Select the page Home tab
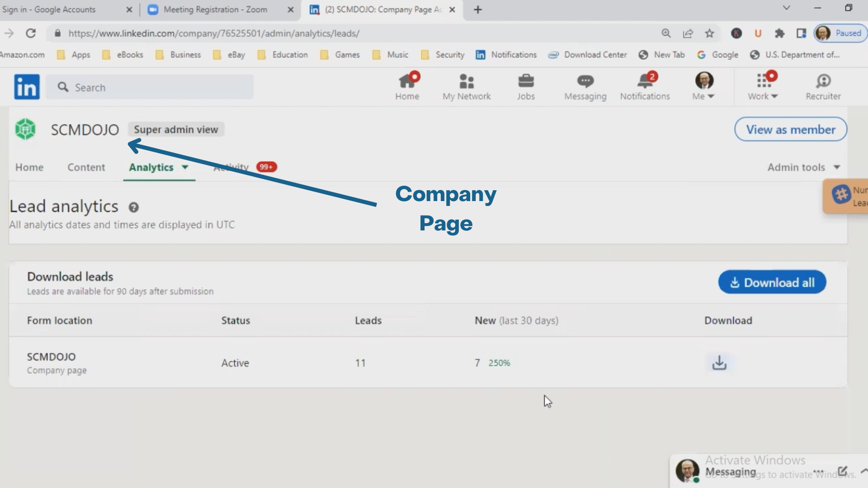 (x=29, y=167)
